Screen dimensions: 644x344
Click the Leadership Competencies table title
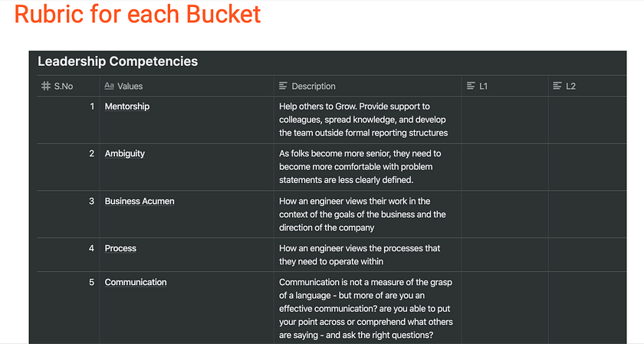(x=117, y=61)
